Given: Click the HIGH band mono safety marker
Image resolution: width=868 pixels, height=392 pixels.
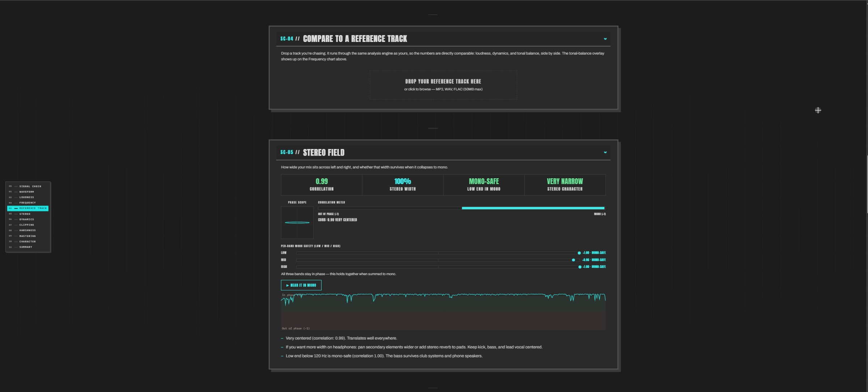Looking at the screenshot, I should [x=580, y=267].
